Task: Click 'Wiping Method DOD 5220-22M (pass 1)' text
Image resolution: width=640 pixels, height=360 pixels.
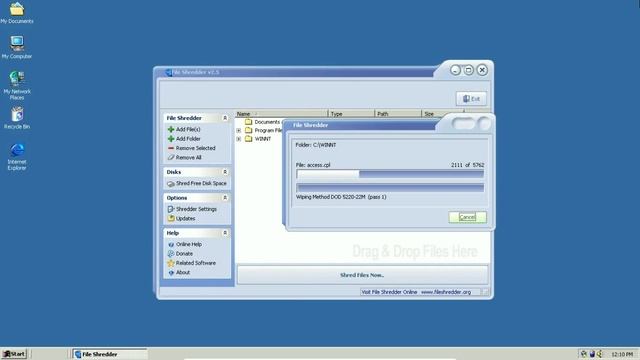Action: (x=341, y=197)
